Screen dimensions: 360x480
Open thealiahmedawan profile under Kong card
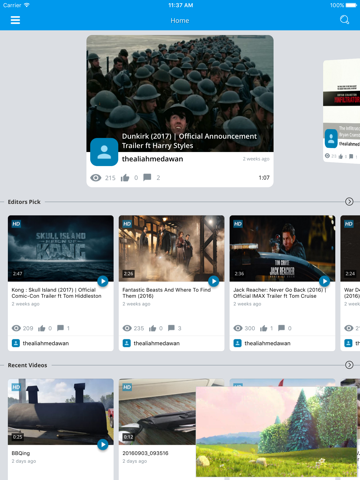(x=46, y=343)
